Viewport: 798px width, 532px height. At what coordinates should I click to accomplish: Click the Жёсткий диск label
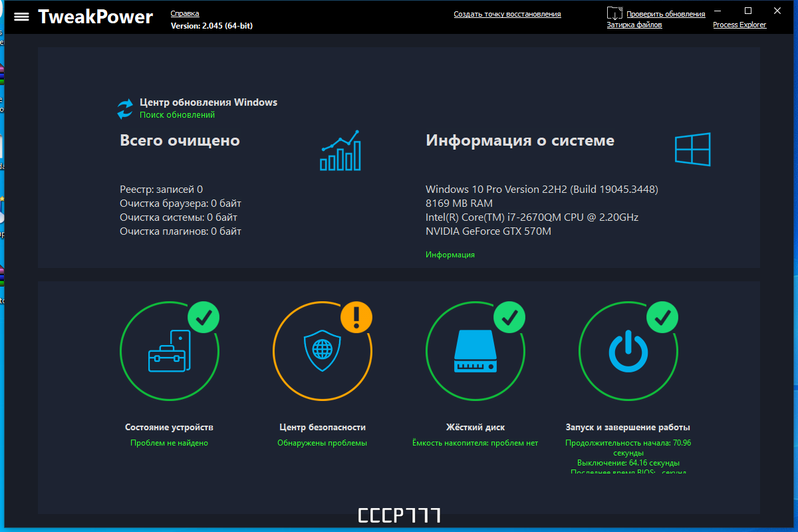coord(475,428)
